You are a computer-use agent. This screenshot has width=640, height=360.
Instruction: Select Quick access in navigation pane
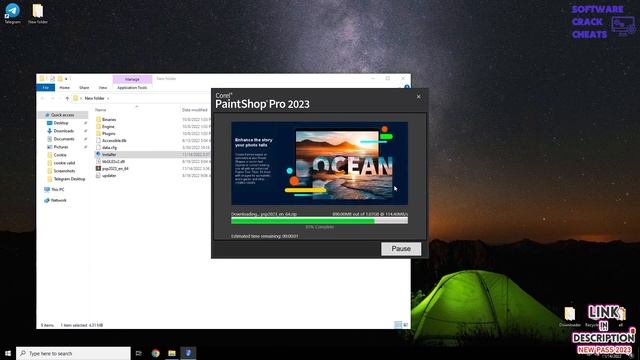[x=62, y=115]
